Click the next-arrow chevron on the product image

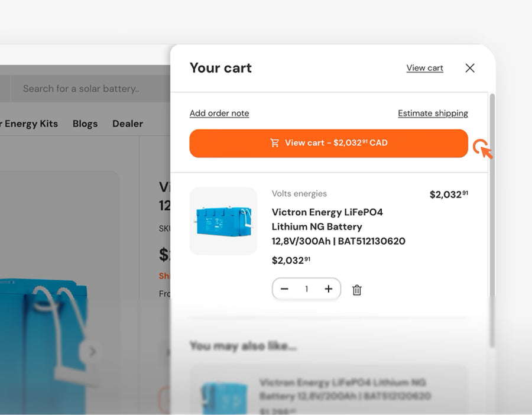pos(93,351)
